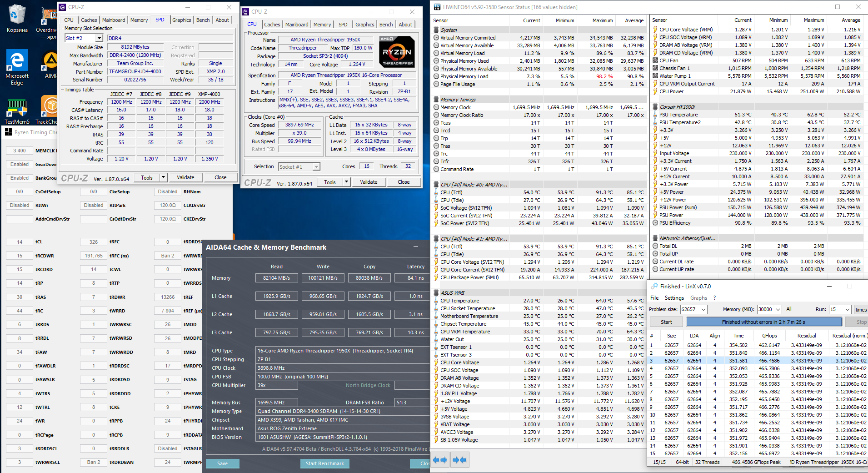Open the LinX File menu
Screen dimensions: 868x473
point(654,297)
